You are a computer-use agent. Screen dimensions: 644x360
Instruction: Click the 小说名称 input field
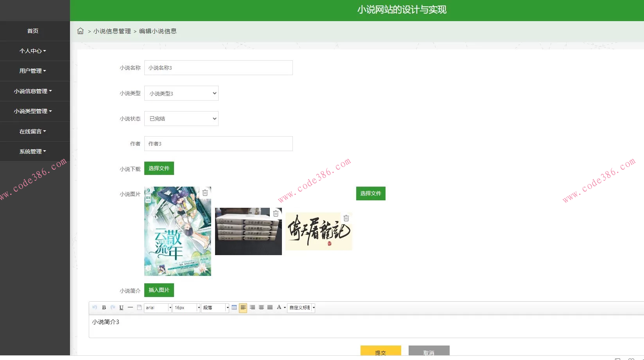(218, 67)
